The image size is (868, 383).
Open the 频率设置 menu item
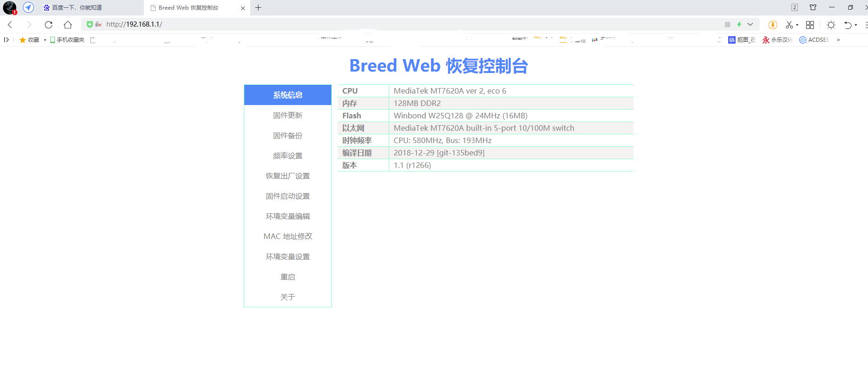coord(288,155)
